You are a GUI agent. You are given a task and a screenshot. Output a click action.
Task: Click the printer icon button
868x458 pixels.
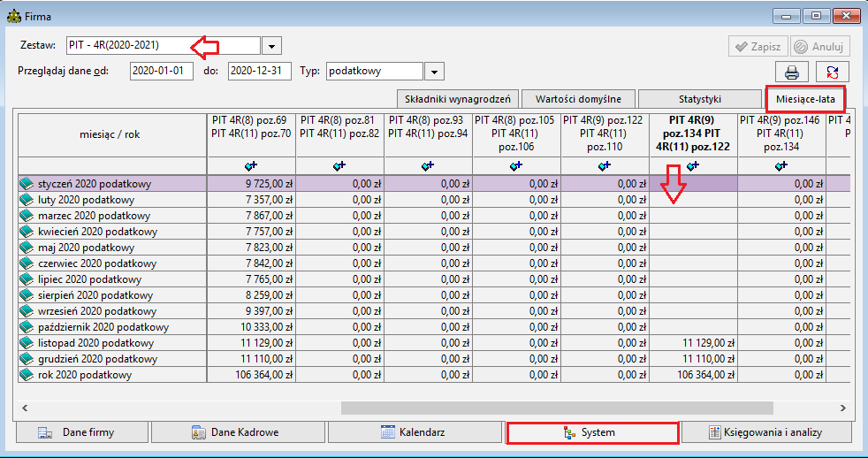click(x=792, y=72)
